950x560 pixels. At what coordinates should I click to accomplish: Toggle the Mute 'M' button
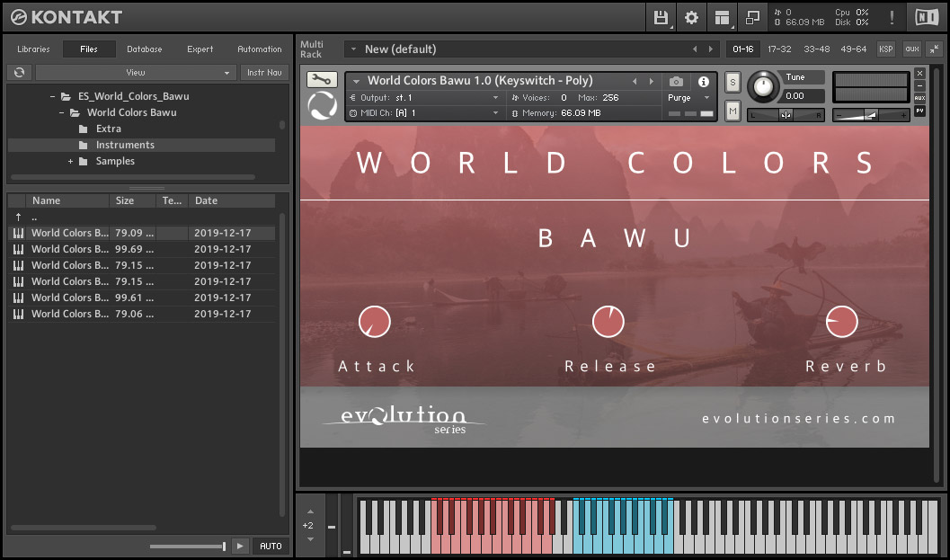[732, 111]
